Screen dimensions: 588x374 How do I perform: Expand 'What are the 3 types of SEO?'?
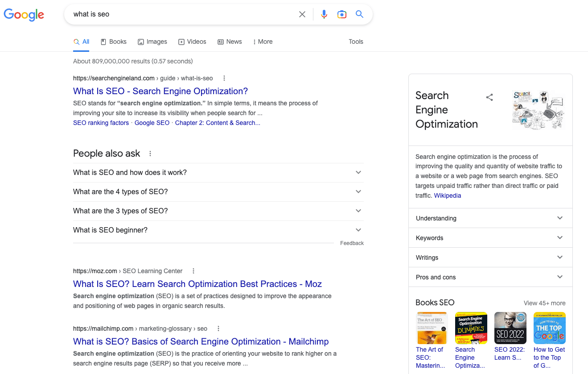click(218, 211)
